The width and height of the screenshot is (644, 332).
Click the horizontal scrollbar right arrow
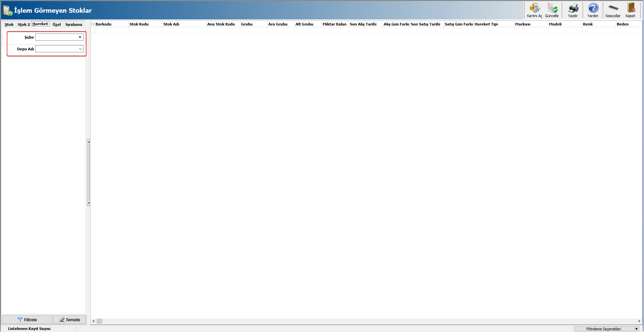tap(639, 321)
